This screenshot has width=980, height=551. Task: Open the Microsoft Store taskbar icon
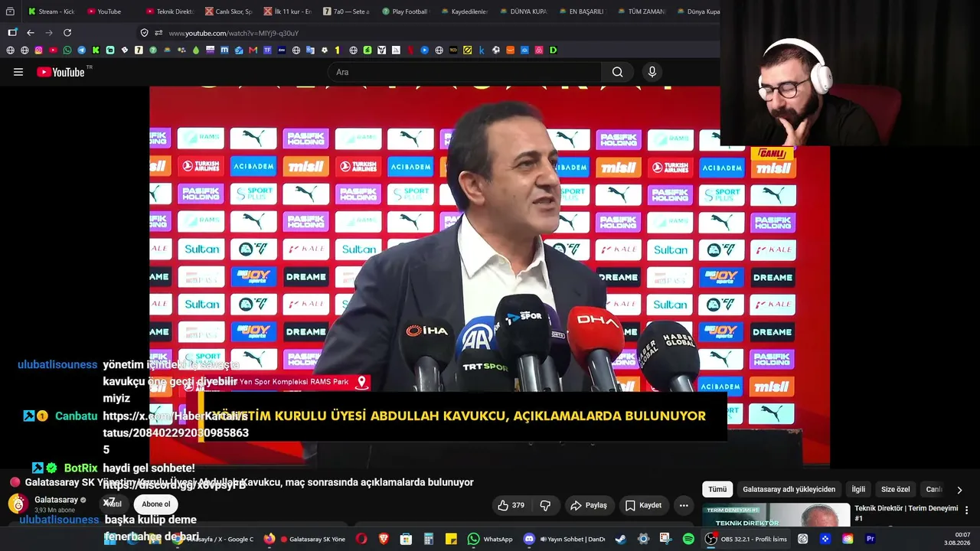[407, 539]
